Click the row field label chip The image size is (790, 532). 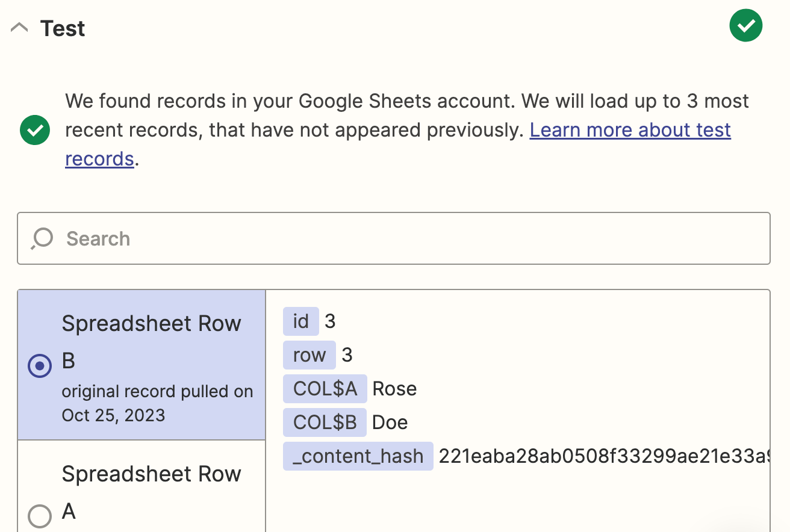pos(309,355)
